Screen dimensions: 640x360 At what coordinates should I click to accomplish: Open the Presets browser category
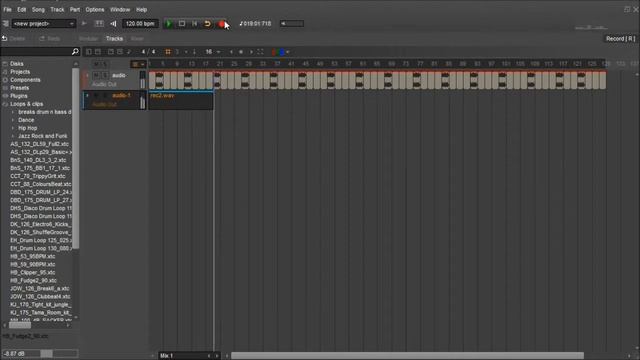[20, 88]
